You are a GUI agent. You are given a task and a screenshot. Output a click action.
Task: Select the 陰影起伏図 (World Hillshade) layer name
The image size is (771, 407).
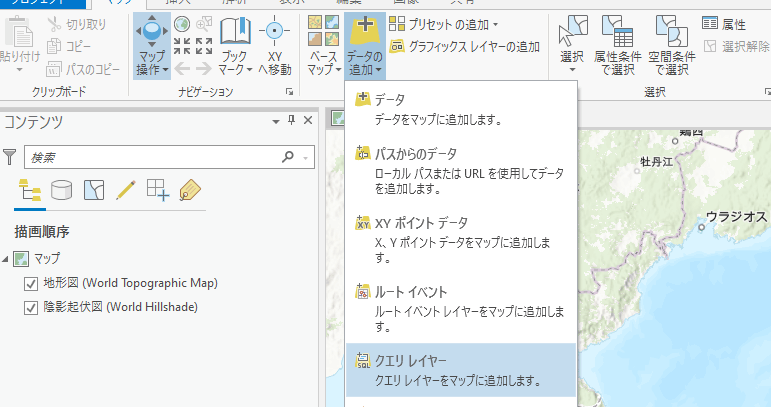tap(120, 307)
